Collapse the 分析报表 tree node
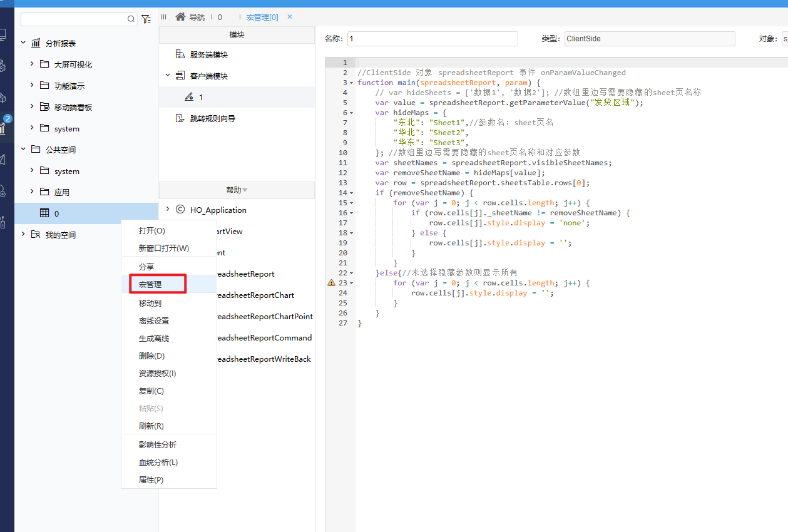This screenshot has width=788, height=532. [x=23, y=43]
